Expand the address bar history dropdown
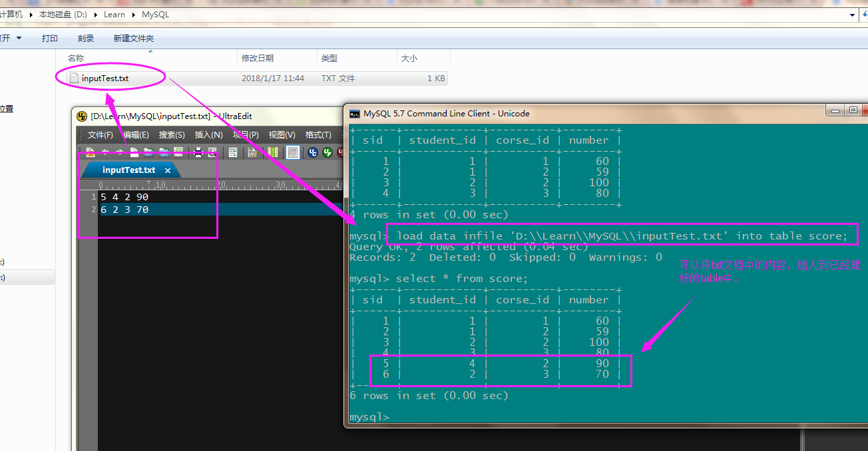 853,15
